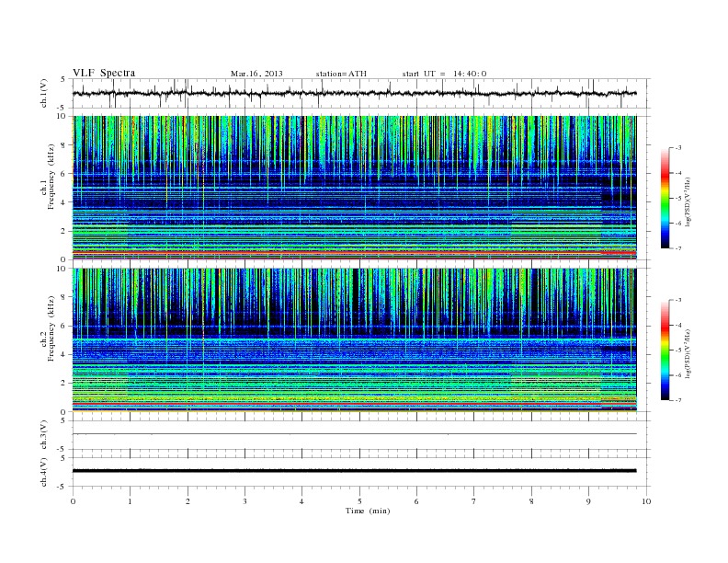Click the "ch.3(V)" axis label
The height and width of the screenshot is (563, 728).
click(44, 435)
